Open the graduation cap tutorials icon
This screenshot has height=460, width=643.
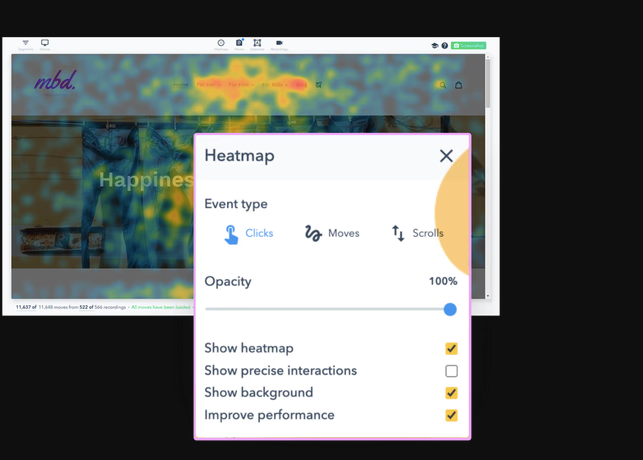click(x=435, y=46)
